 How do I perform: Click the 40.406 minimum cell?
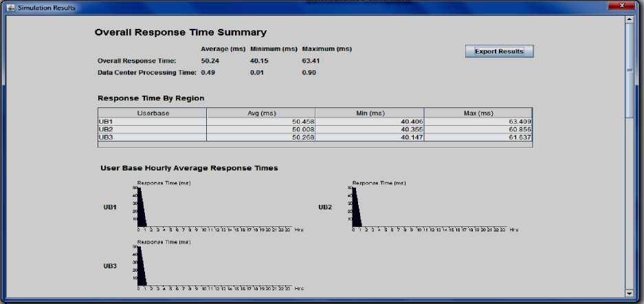pos(370,122)
